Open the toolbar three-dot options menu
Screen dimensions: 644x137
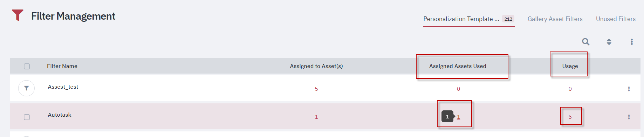(632, 42)
